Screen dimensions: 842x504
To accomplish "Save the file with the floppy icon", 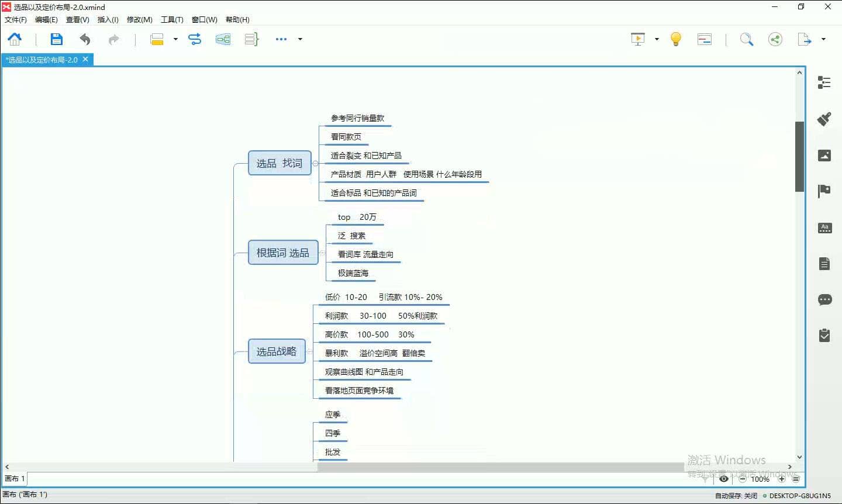I will point(56,39).
